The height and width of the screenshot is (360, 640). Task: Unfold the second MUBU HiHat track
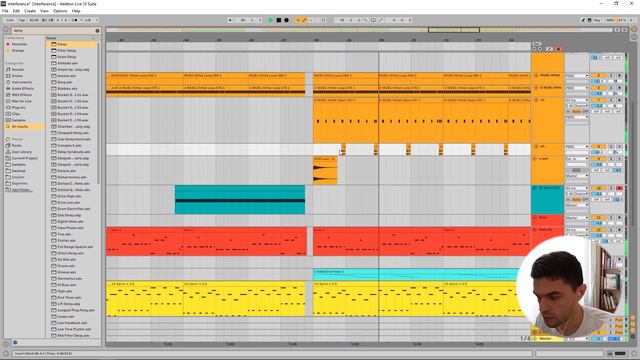pyautogui.click(x=536, y=88)
